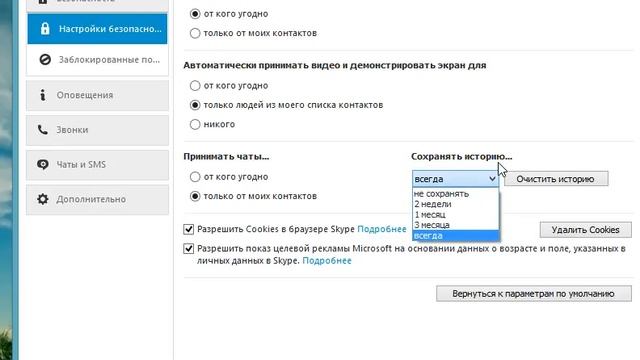Choose 'от кого угодно' under Принимать чаты
The height and width of the screenshot is (360, 640).
pos(195,177)
